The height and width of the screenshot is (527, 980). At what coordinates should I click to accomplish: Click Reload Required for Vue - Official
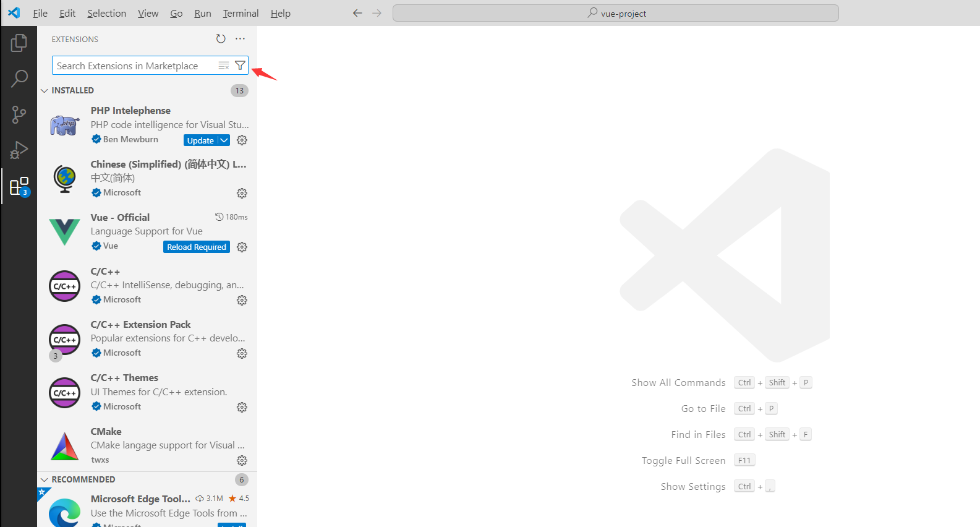tap(197, 247)
